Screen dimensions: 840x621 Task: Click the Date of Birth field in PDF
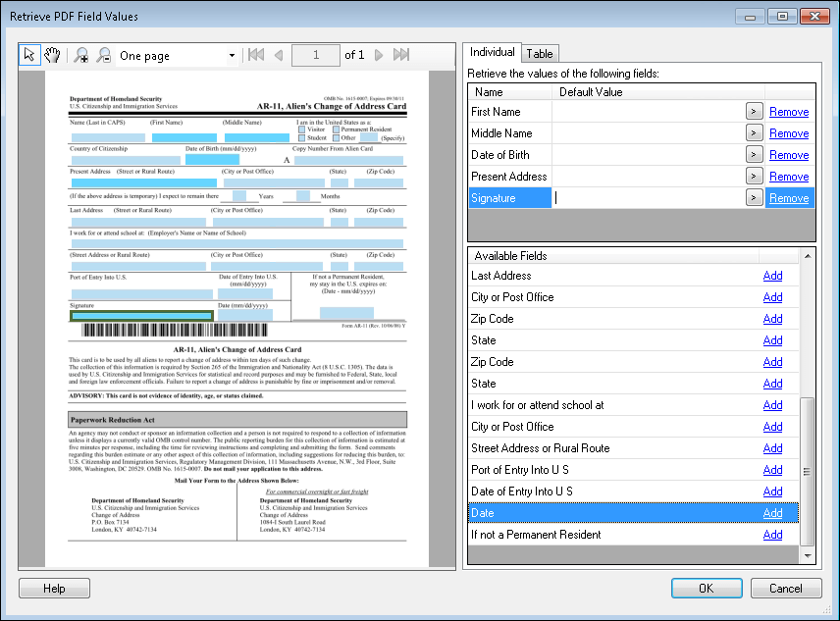click(212, 160)
